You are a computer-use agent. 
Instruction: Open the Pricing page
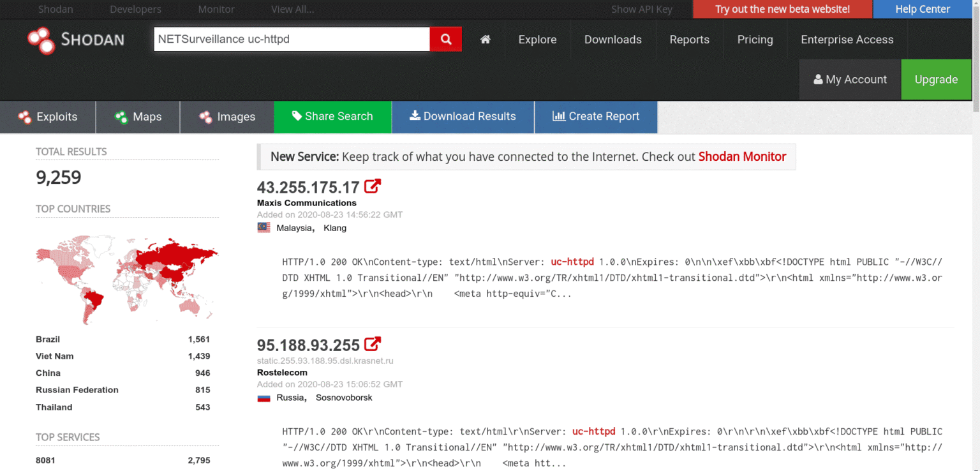pyautogui.click(x=755, y=39)
